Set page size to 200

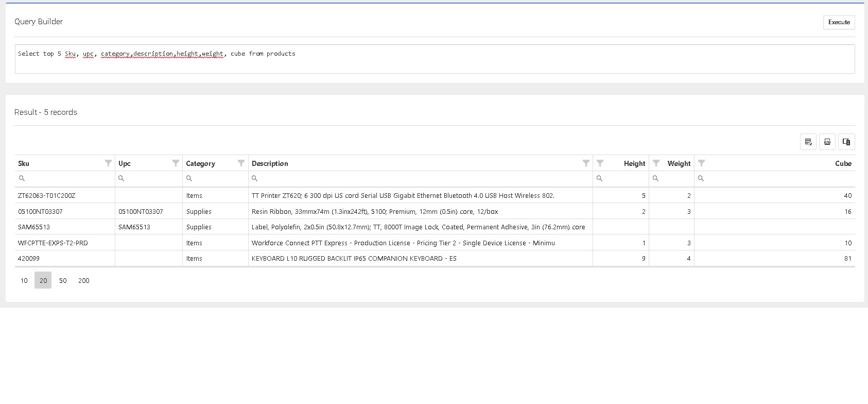tap(84, 280)
